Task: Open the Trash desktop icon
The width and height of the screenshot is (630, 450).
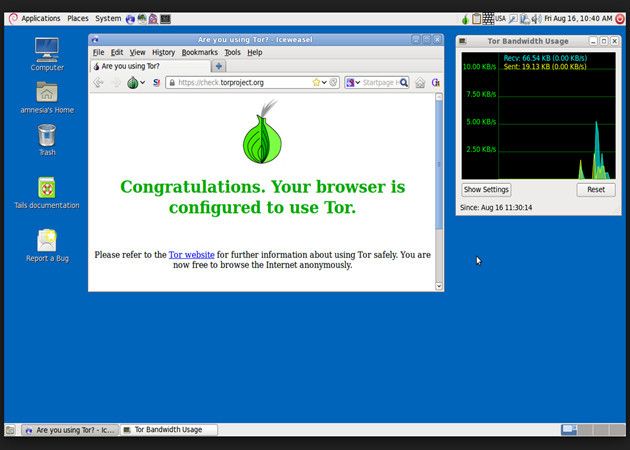Action: 47,135
